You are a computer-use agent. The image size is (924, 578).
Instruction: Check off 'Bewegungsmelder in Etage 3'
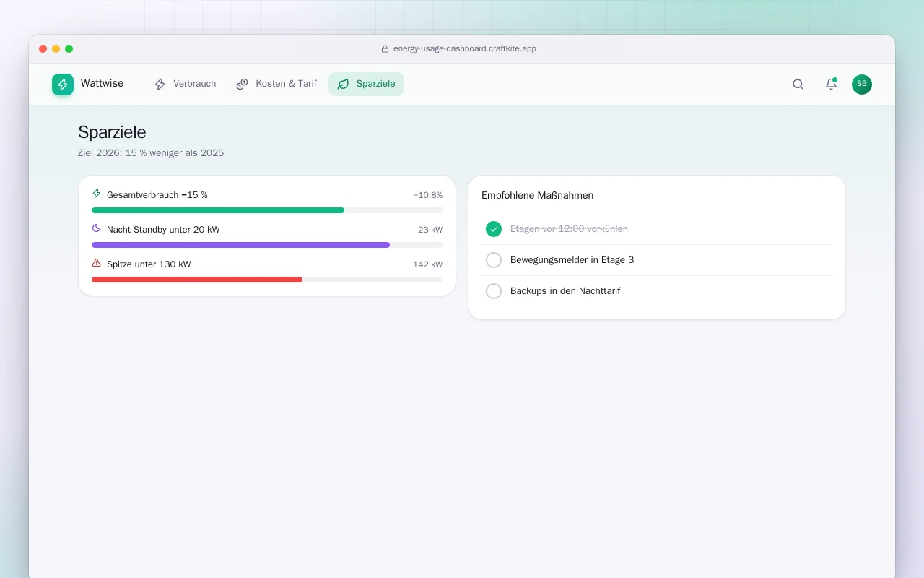tap(494, 260)
